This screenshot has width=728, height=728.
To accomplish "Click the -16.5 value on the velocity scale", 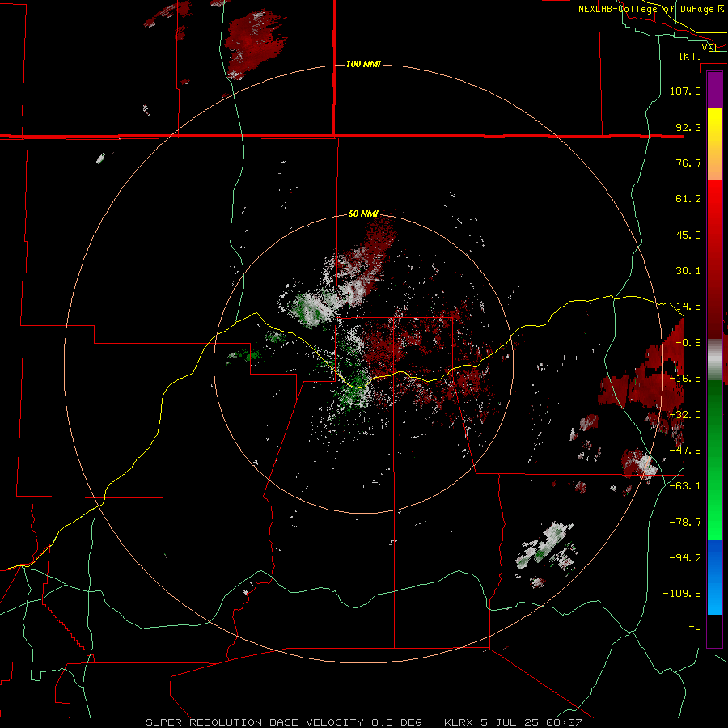I will pyautogui.click(x=685, y=379).
